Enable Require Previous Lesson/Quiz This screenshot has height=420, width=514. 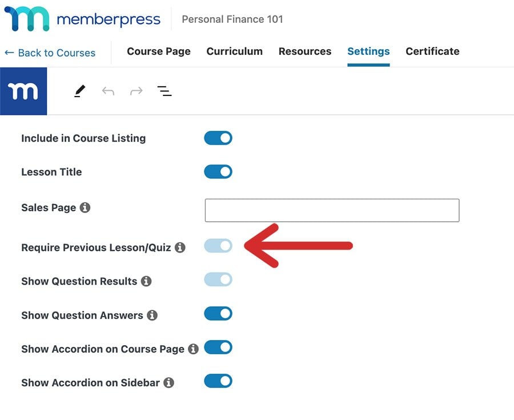click(218, 246)
